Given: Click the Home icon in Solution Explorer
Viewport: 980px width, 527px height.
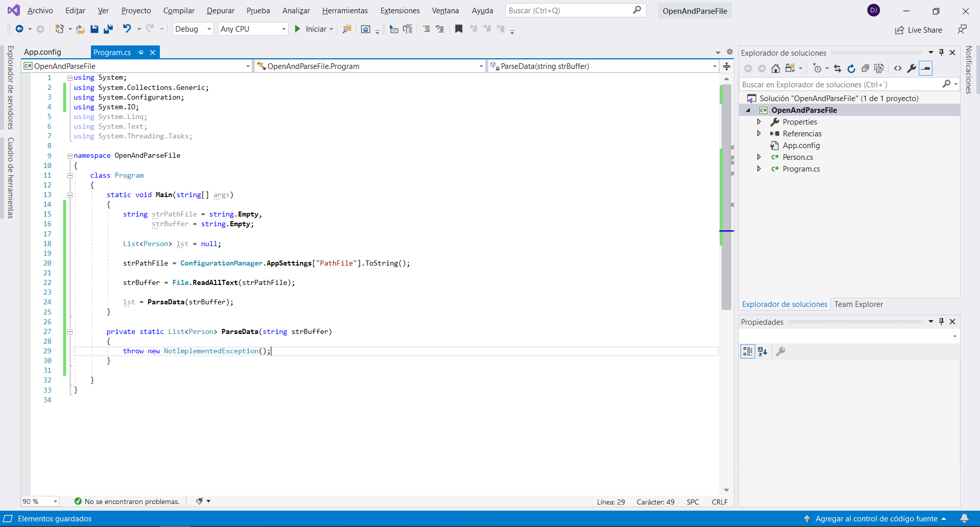Looking at the screenshot, I should pos(775,68).
